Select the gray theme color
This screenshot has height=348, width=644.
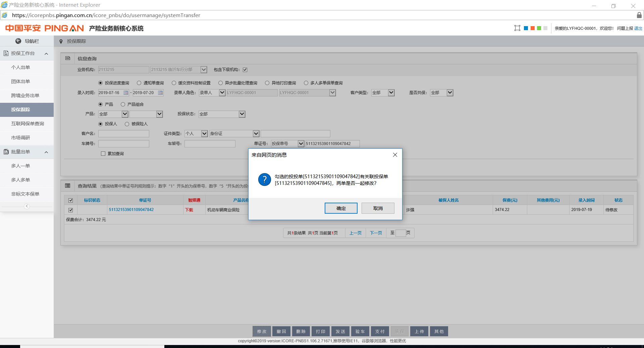[x=545, y=28]
